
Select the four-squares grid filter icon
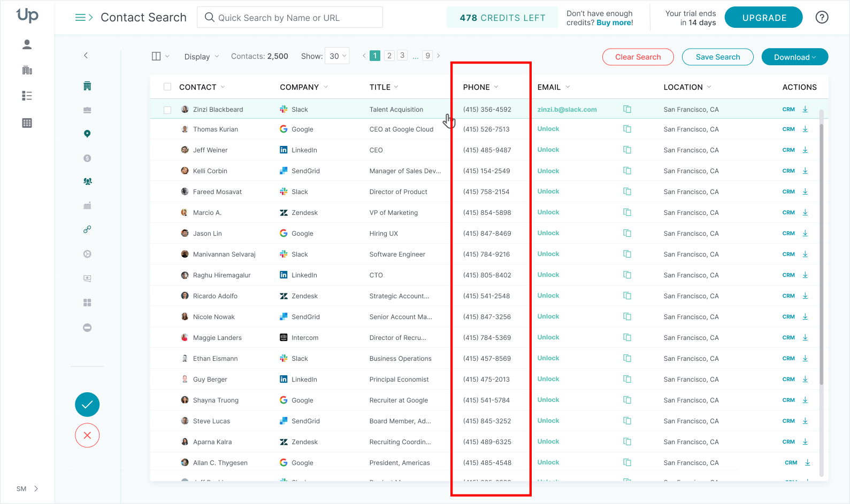(x=87, y=303)
